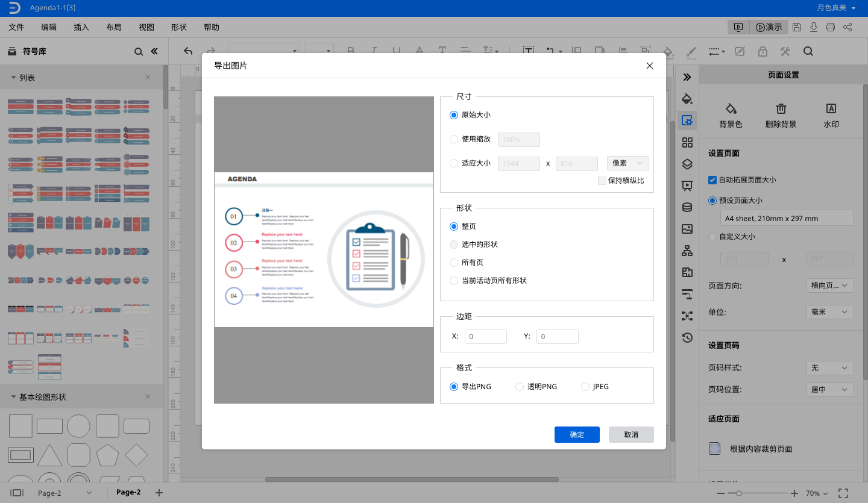This screenshot has width=868, height=503.
Task: Click the 取消 button
Action: pyautogui.click(x=631, y=434)
